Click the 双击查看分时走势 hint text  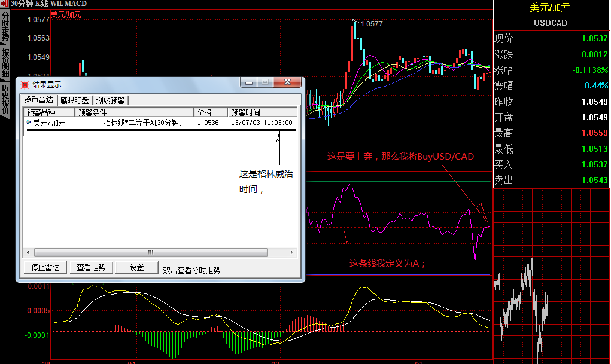pyautogui.click(x=191, y=270)
